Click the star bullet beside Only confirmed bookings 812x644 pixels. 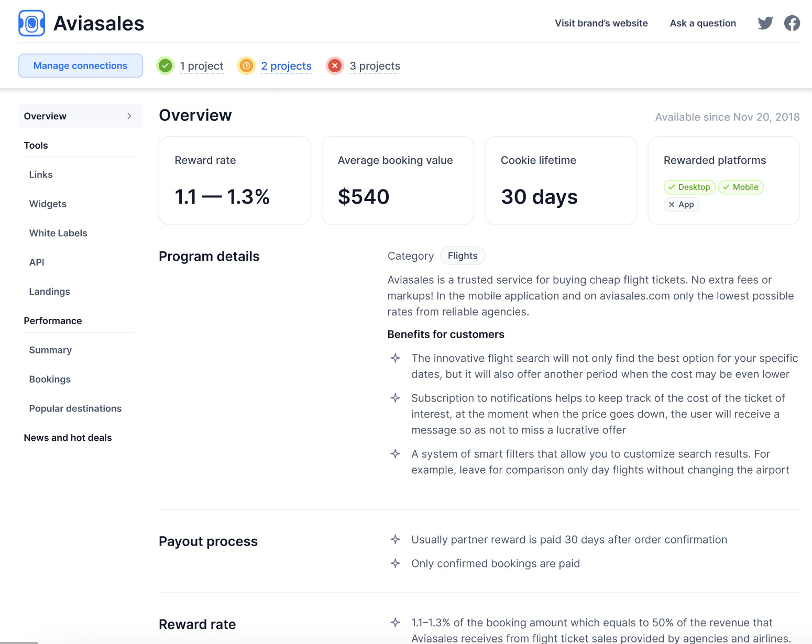point(396,563)
